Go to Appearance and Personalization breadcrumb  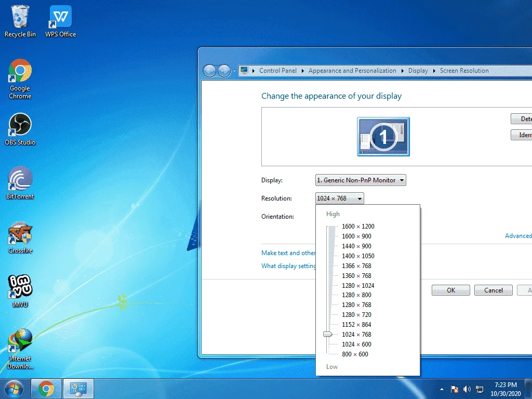point(352,71)
